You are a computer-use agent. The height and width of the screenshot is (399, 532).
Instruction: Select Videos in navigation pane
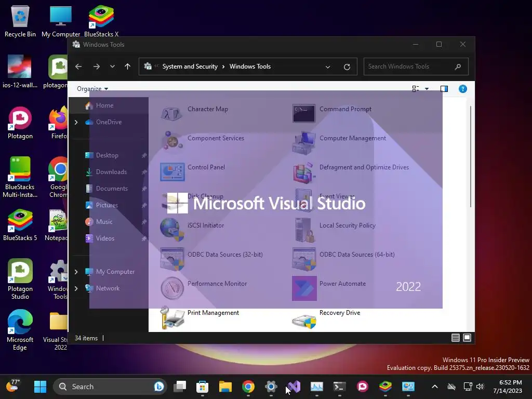(109, 238)
